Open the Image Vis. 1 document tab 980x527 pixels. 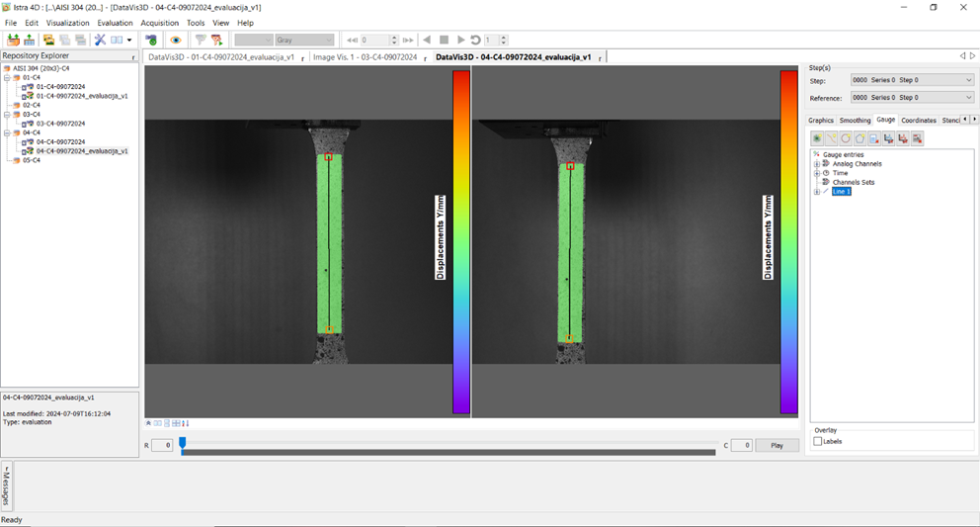coord(365,57)
